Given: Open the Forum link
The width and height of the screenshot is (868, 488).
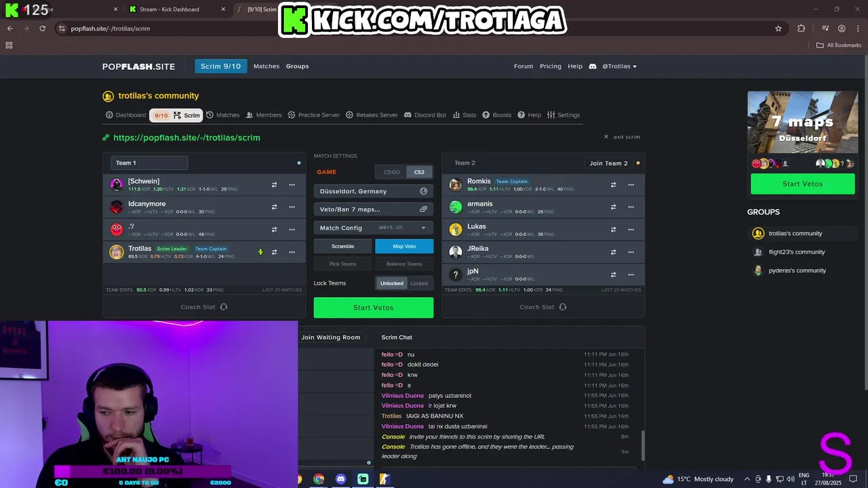Looking at the screenshot, I should click(x=524, y=66).
